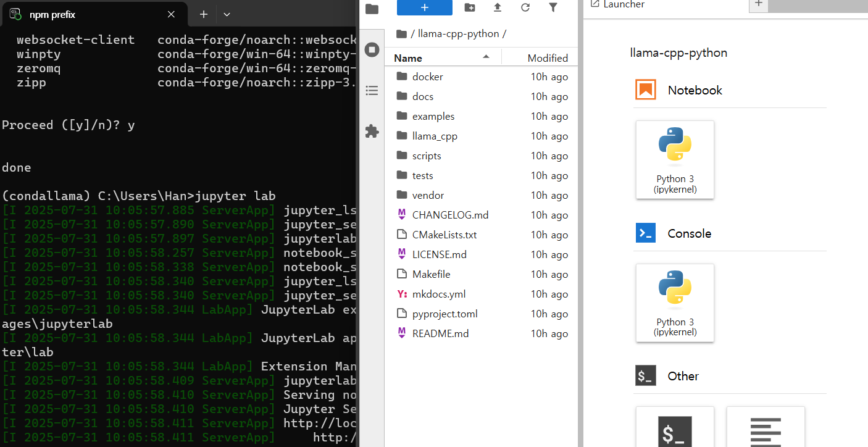Open a new terminal tab with plus

204,14
